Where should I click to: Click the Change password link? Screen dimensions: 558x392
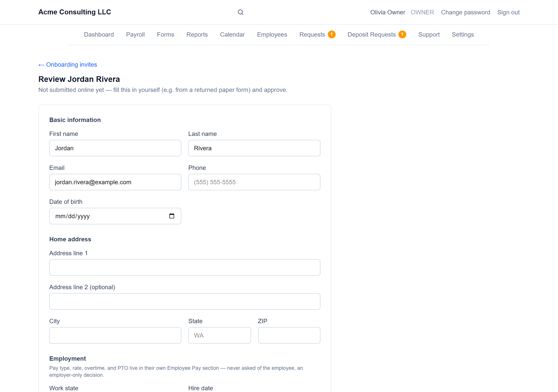point(465,12)
